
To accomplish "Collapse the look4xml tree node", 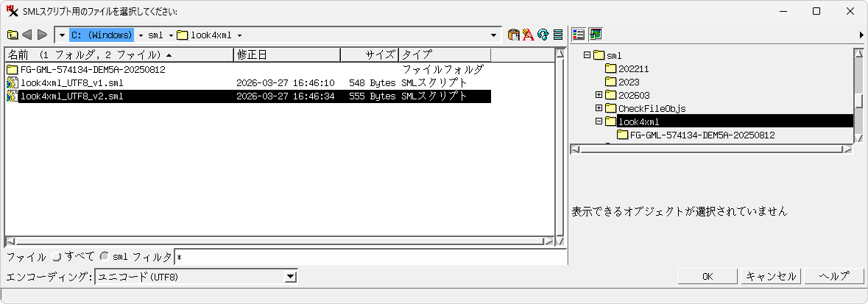I will [x=599, y=121].
